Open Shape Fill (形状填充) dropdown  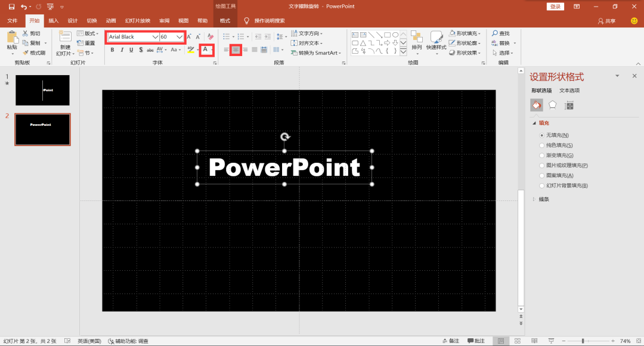[x=465, y=33]
